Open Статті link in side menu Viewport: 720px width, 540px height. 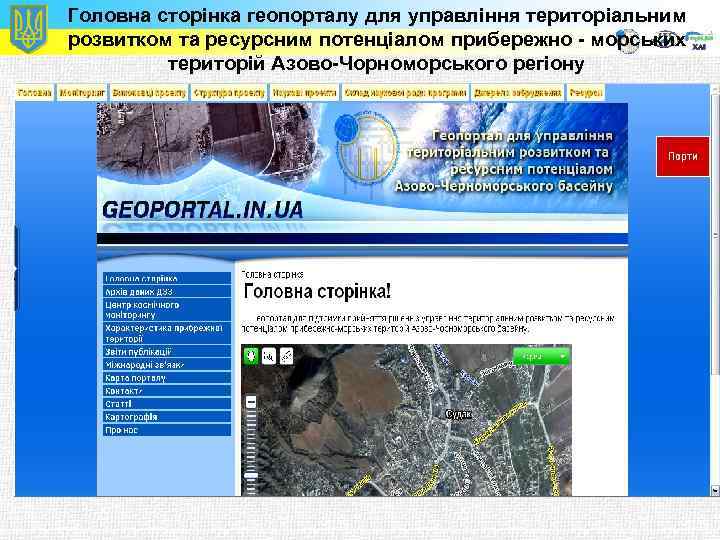(x=167, y=404)
